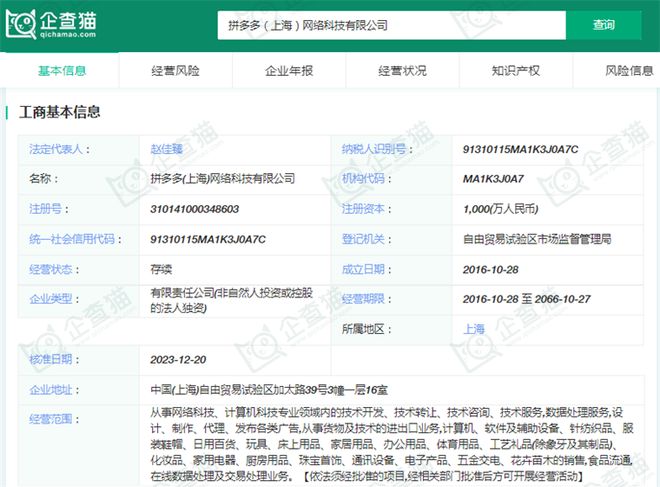Click the 名称 label
This screenshot has width=660, height=487.
(x=40, y=179)
